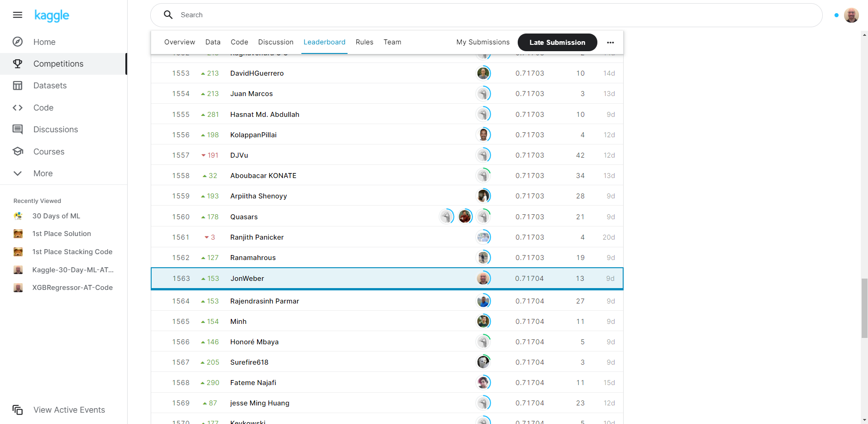868x424 pixels.
Task: Switch to the Overview tab
Action: tap(180, 42)
